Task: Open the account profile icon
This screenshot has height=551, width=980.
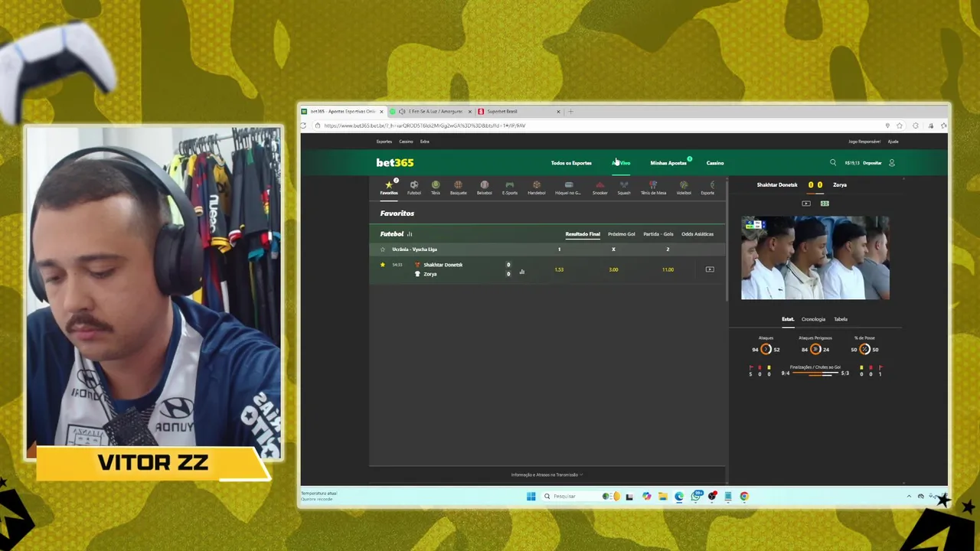Action: coord(891,162)
